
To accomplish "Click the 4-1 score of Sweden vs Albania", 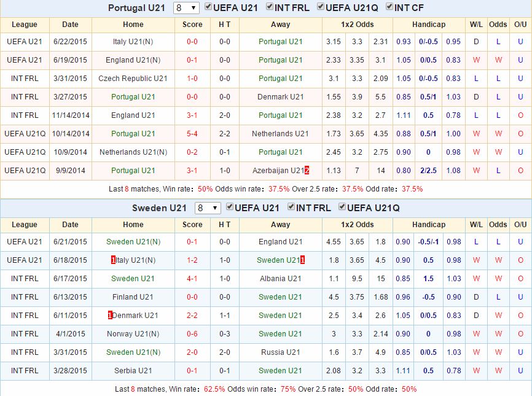I will pyautogui.click(x=192, y=279).
